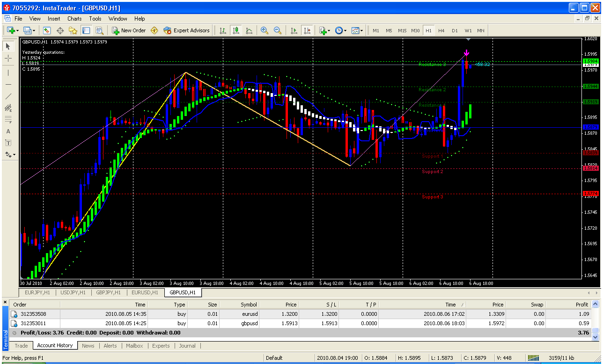Image resolution: width=603 pixels, height=364 pixels.
Task: Click the Zoom In magnifier icon
Action: click(x=265, y=30)
